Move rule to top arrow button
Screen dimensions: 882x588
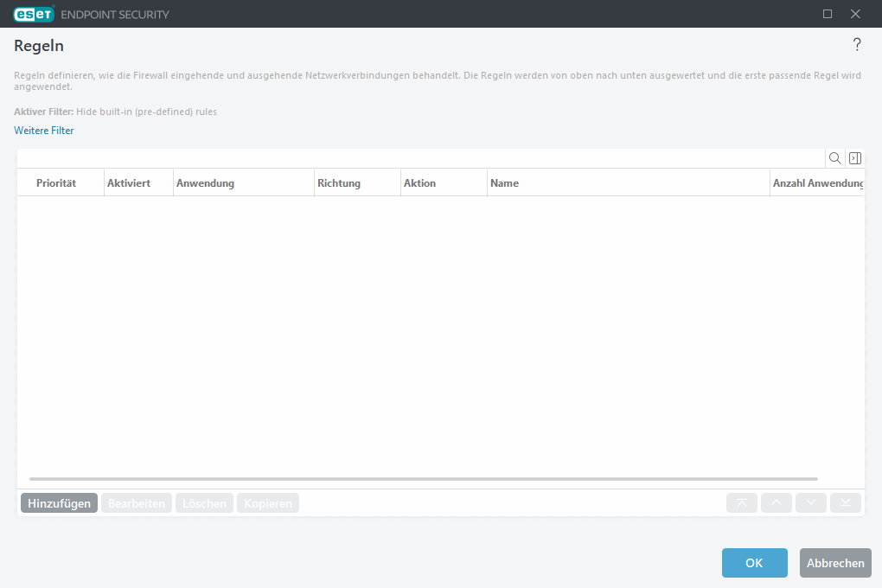(742, 503)
